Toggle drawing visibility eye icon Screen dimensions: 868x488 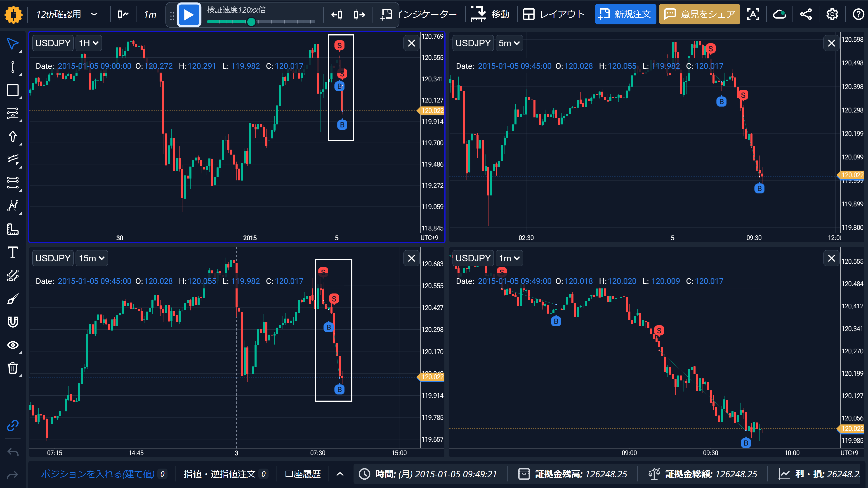(13, 345)
